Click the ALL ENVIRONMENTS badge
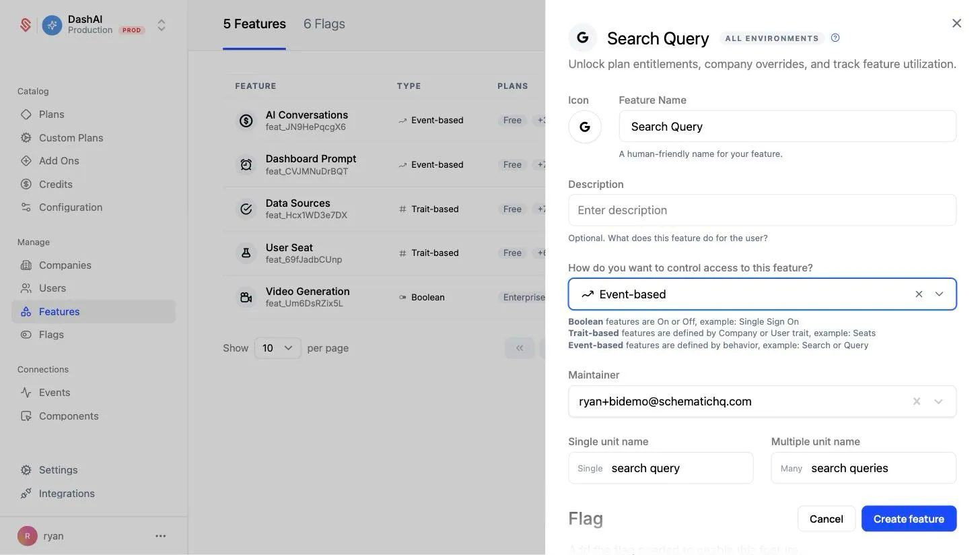The image size is (980, 555). (772, 38)
